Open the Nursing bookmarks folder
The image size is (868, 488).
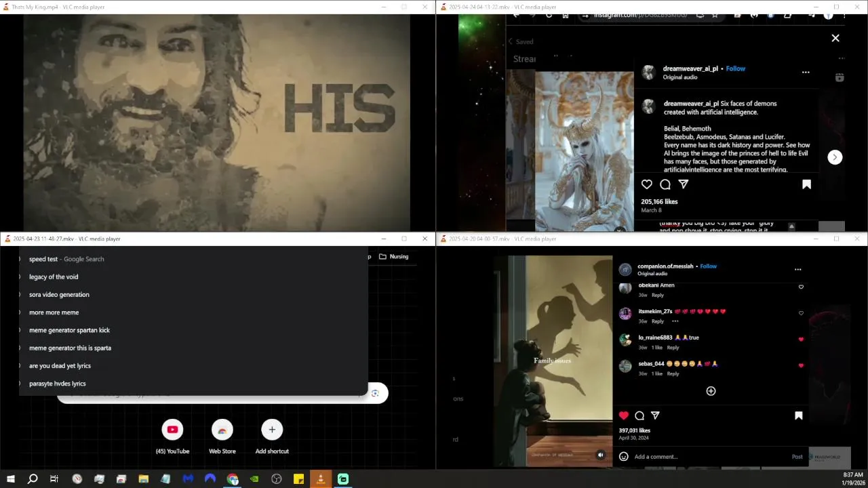393,256
